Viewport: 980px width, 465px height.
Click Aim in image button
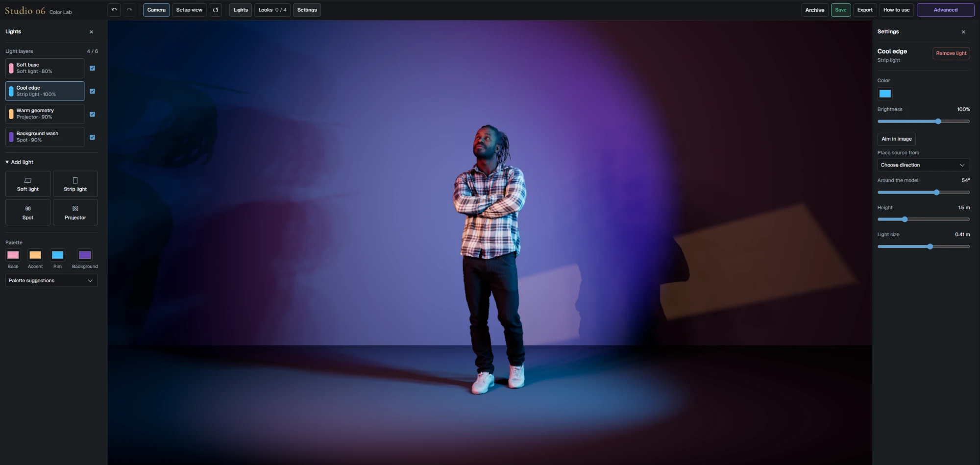click(897, 139)
